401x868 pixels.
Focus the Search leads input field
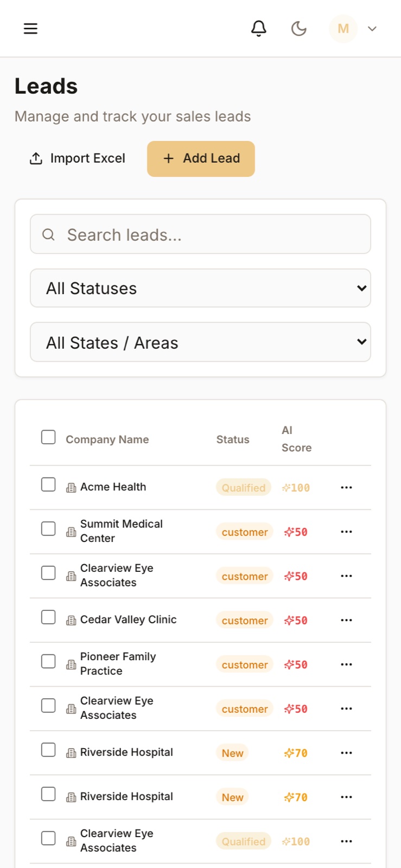click(200, 234)
